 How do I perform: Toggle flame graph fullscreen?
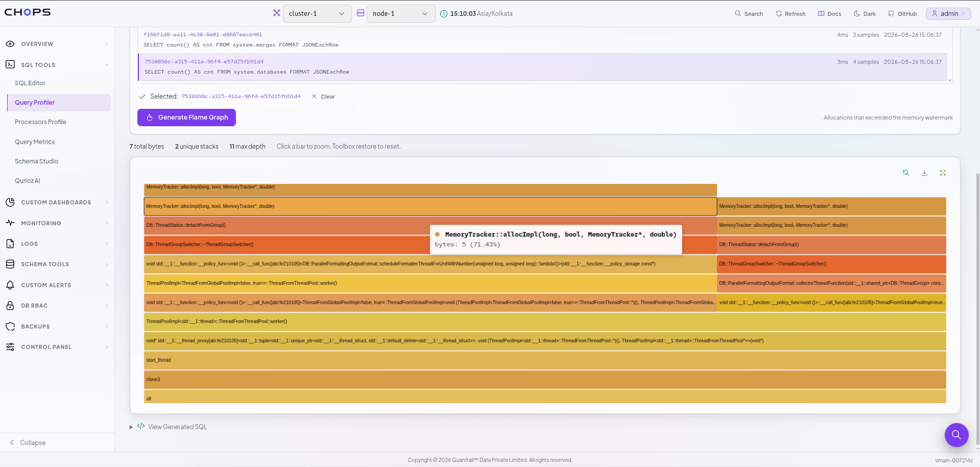[943, 173]
